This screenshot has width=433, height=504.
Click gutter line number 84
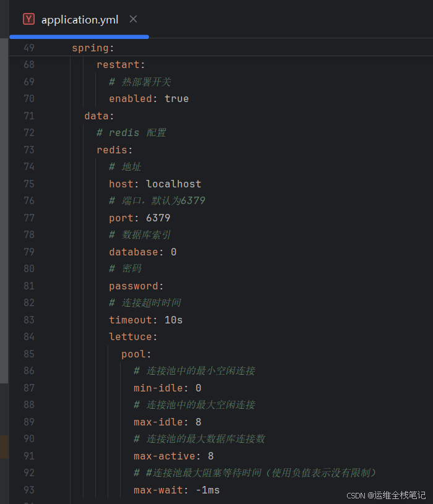[x=29, y=336]
